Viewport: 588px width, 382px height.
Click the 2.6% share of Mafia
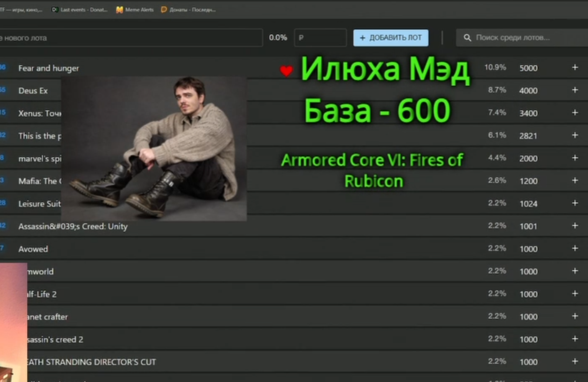tap(497, 180)
